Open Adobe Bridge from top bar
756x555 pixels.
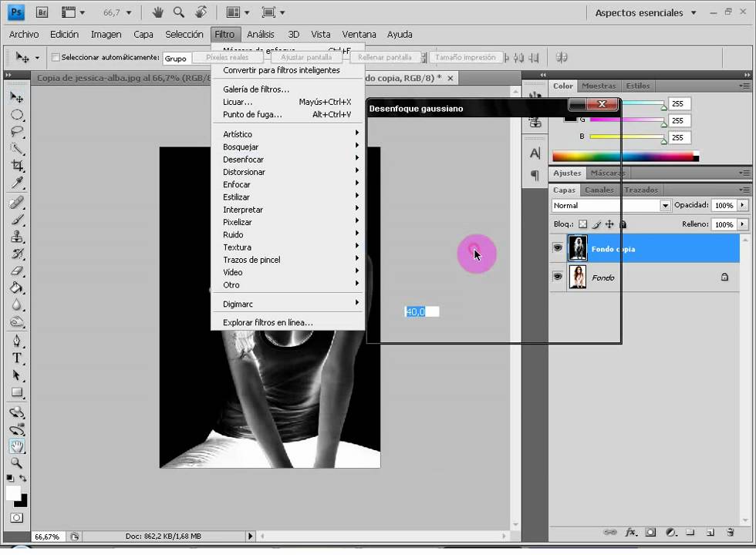(x=42, y=12)
